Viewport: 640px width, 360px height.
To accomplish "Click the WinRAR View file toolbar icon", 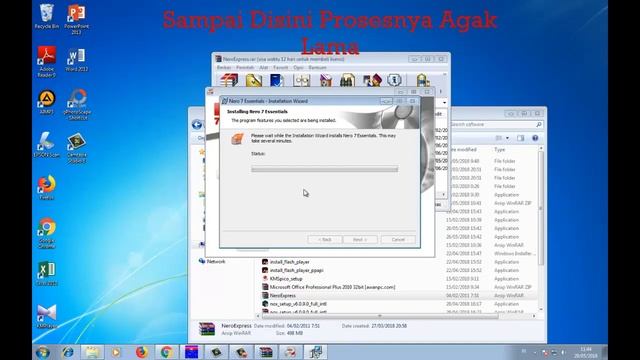I will pos(302,80).
